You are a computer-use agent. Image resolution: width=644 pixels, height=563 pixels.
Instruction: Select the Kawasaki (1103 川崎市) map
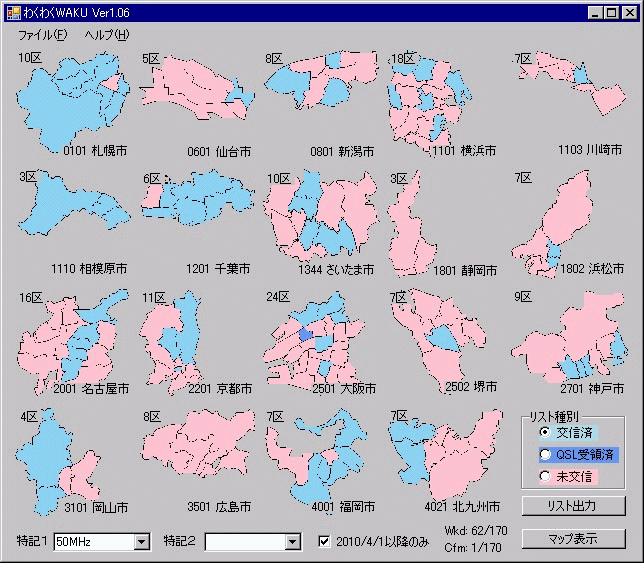[571, 82]
